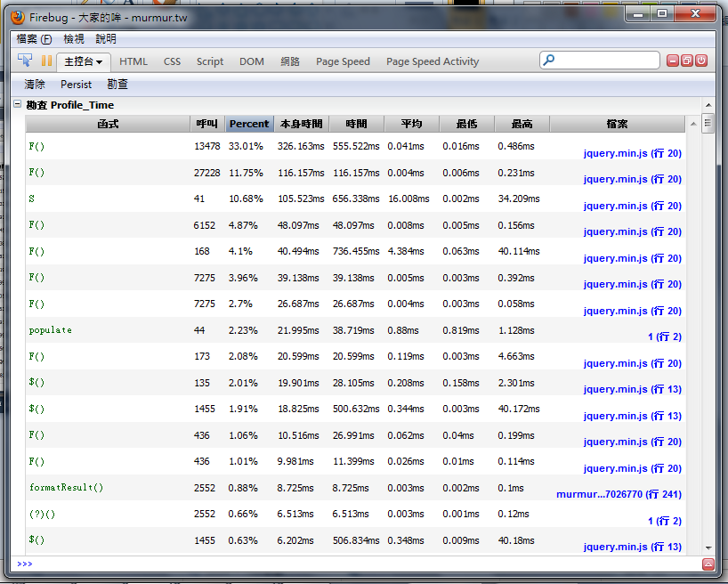Click the column picker icon above scrollbar

click(708, 123)
